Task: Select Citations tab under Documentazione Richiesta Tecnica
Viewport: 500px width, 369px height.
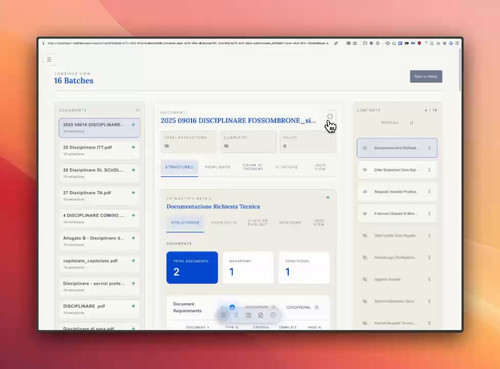Action: (x=290, y=222)
